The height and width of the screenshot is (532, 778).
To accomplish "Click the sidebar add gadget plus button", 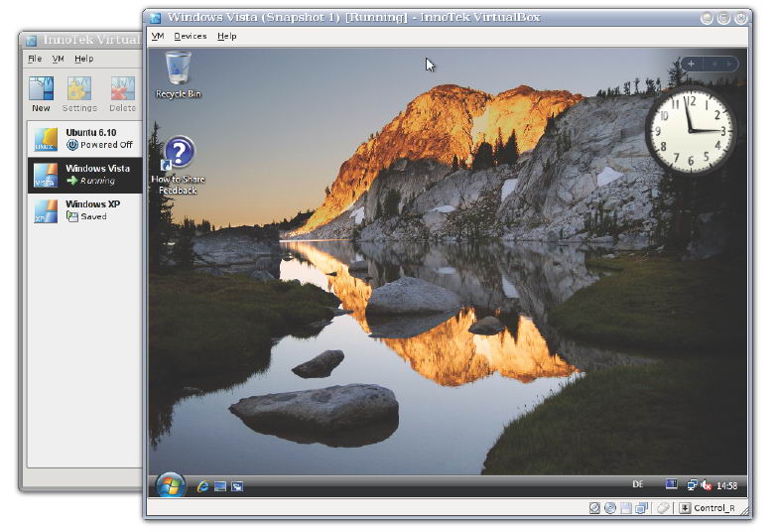I will pyautogui.click(x=691, y=64).
